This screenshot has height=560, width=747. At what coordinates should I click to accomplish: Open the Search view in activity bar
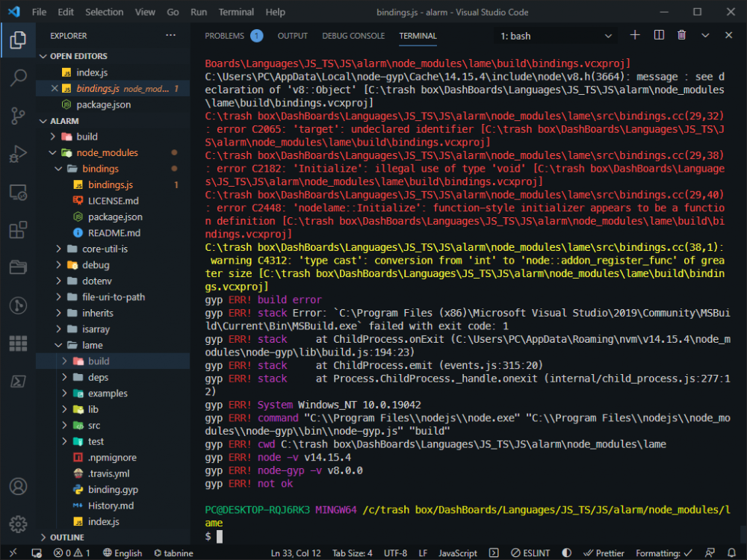18,78
